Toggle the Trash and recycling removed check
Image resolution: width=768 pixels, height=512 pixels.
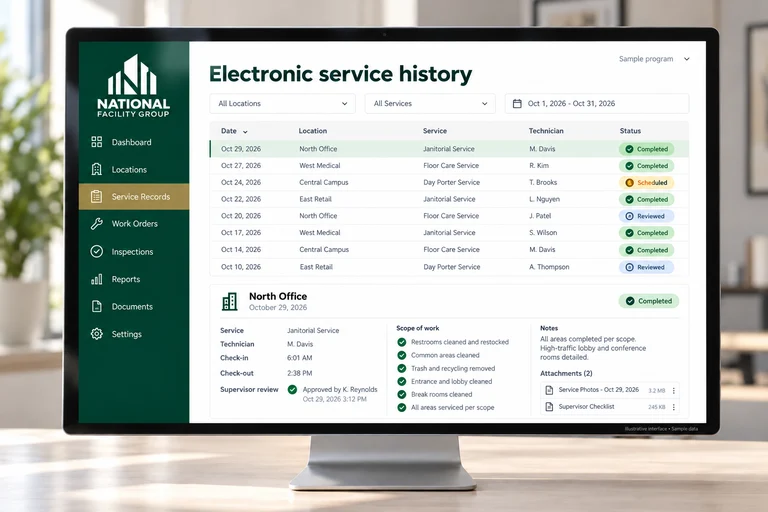[x=402, y=368]
